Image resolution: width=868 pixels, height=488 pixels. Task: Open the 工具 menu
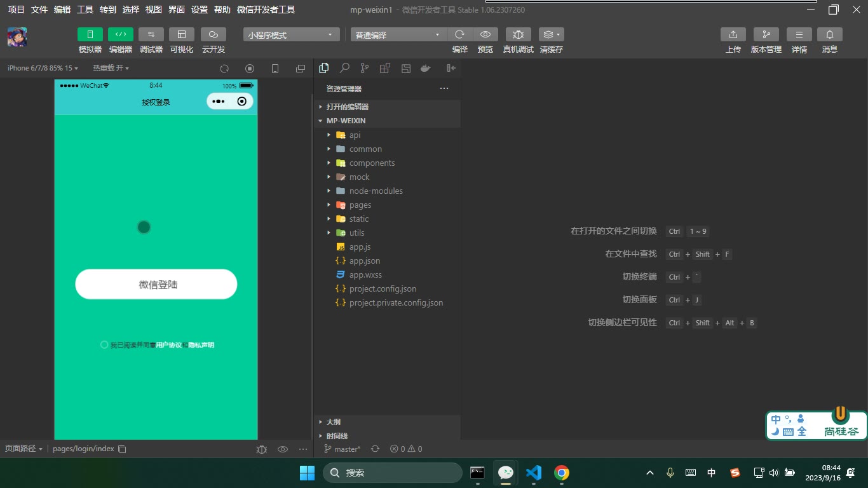click(x=85, y=10)
